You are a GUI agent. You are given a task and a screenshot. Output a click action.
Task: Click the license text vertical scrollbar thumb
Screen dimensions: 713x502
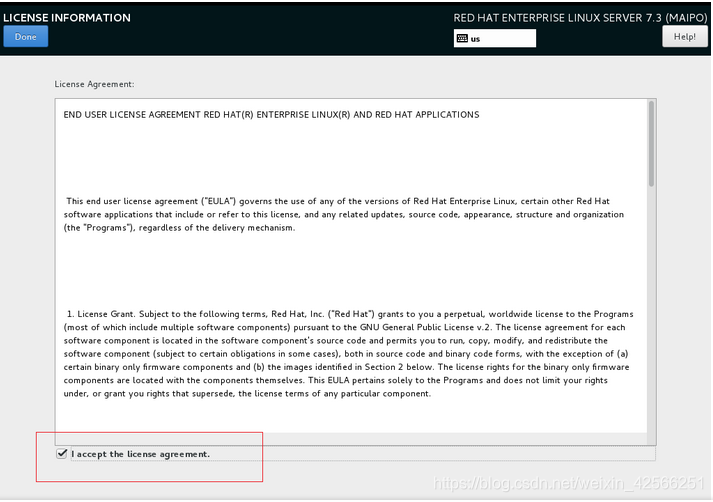pyautogui.click(x=651, y=144)
